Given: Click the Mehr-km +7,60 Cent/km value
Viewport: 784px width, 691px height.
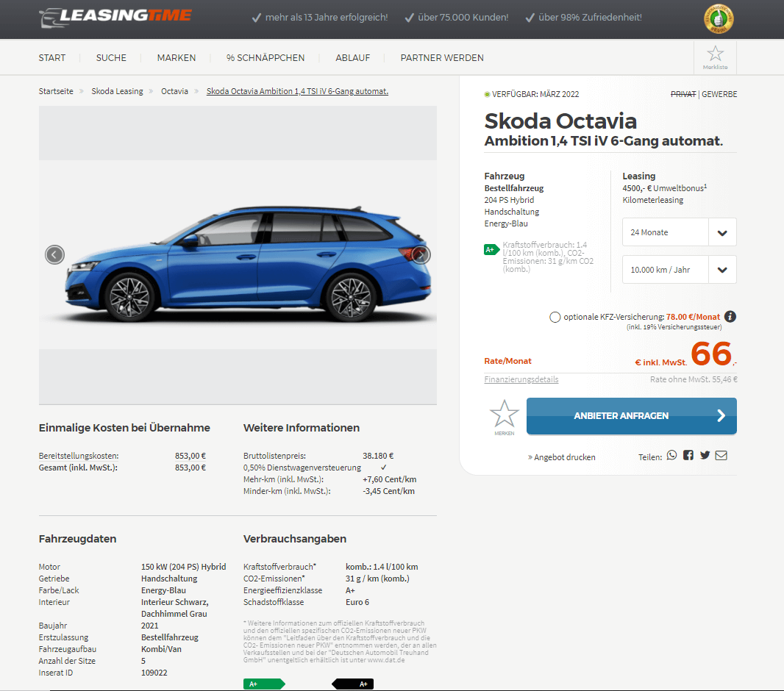Looking at the screenshot, I should (x=390, y=479).
